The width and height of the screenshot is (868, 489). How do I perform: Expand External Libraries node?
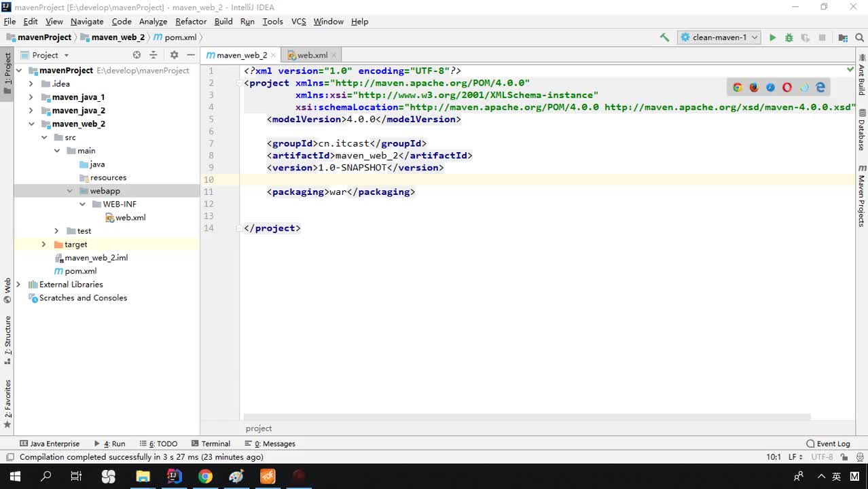point(18,285)
